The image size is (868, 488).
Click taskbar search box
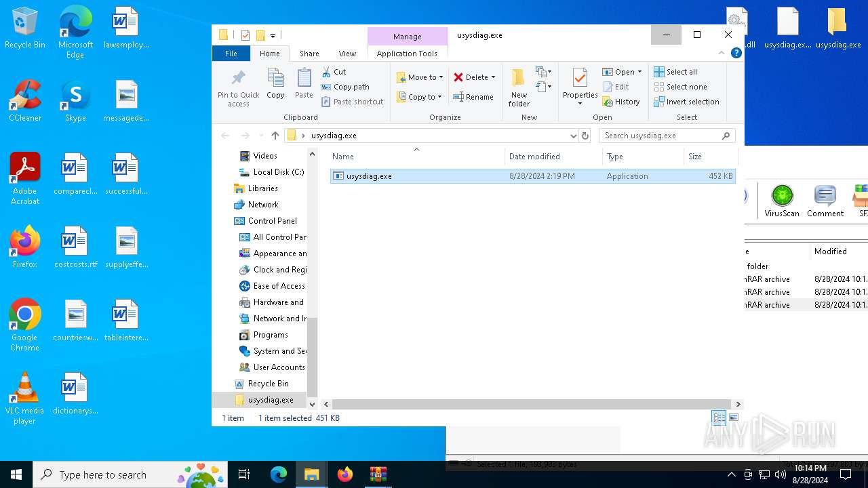[131, 474]
